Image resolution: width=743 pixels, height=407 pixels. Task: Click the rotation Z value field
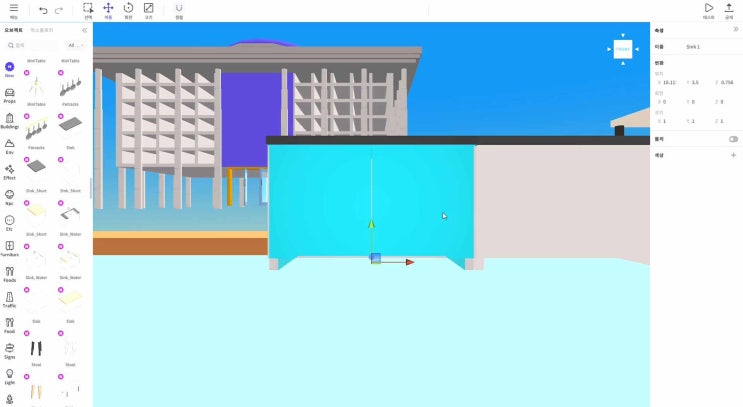click(x=727, y=102)
